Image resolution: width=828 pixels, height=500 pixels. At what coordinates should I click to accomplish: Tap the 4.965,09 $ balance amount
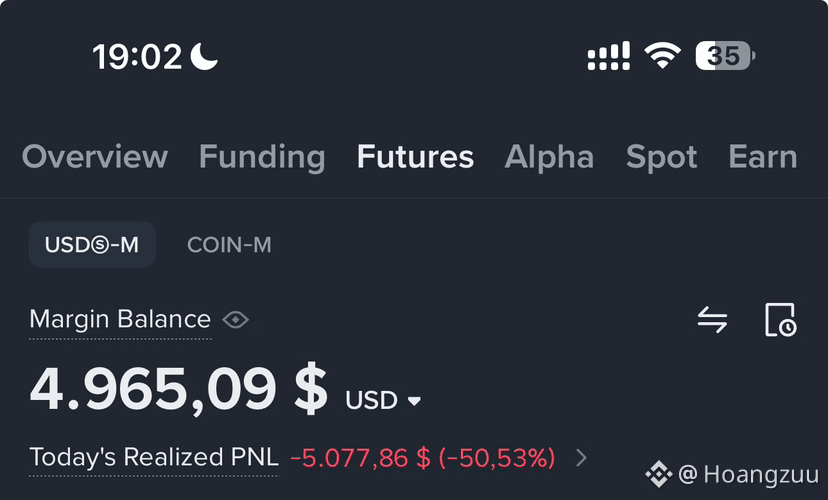(x=179, y=390)
